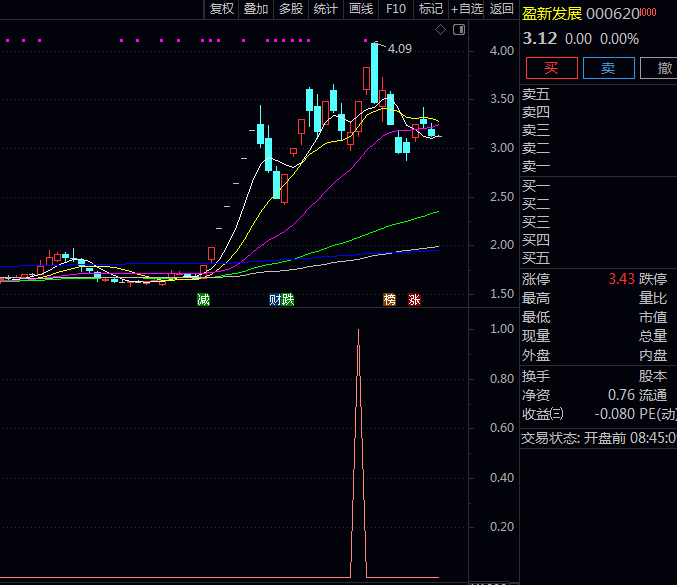Open the 标记 mark menu
Viewport: 677px width, 585px height.
tap(430, 9)
